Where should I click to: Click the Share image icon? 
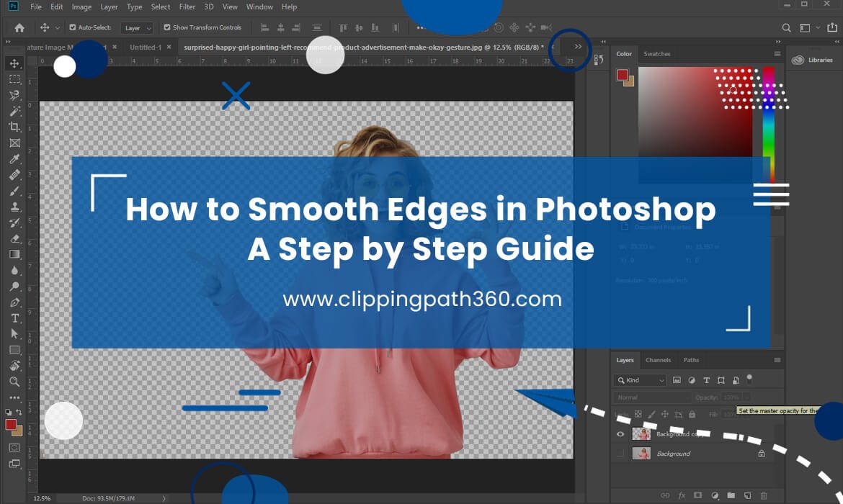pyautogui.click(x=831, y=27)
